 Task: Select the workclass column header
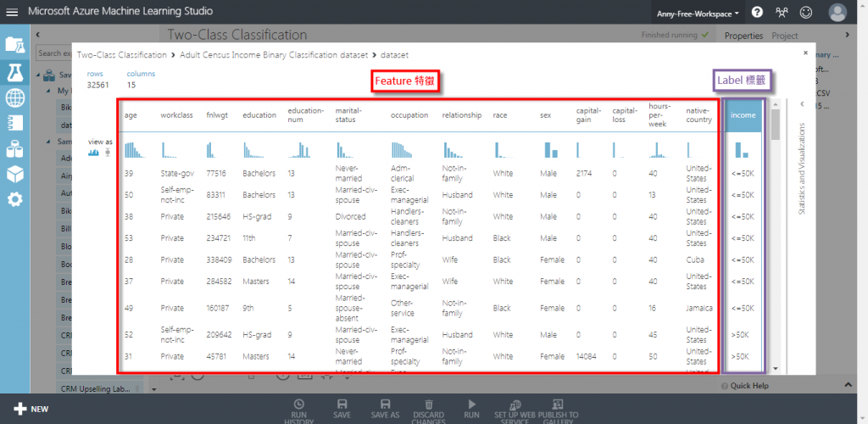pyautogui.click(x=176, y=115)
